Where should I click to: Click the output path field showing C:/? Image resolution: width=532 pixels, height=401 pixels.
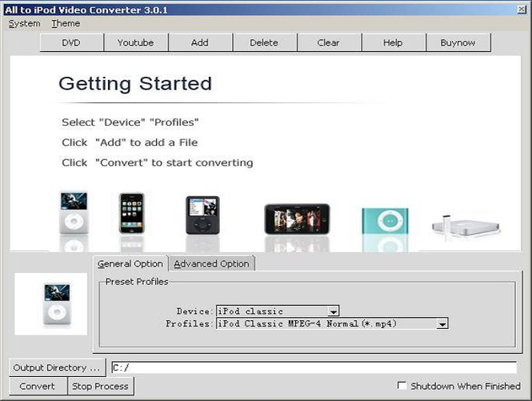[x=314, y=367]
